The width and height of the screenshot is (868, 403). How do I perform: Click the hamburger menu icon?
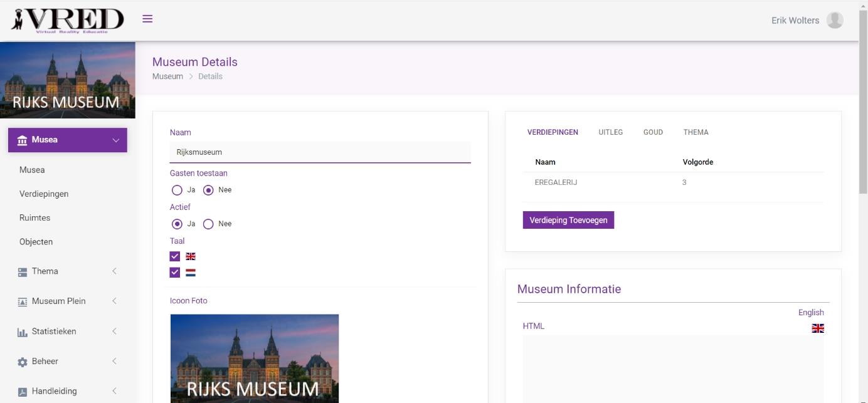[x=147, y=19]
